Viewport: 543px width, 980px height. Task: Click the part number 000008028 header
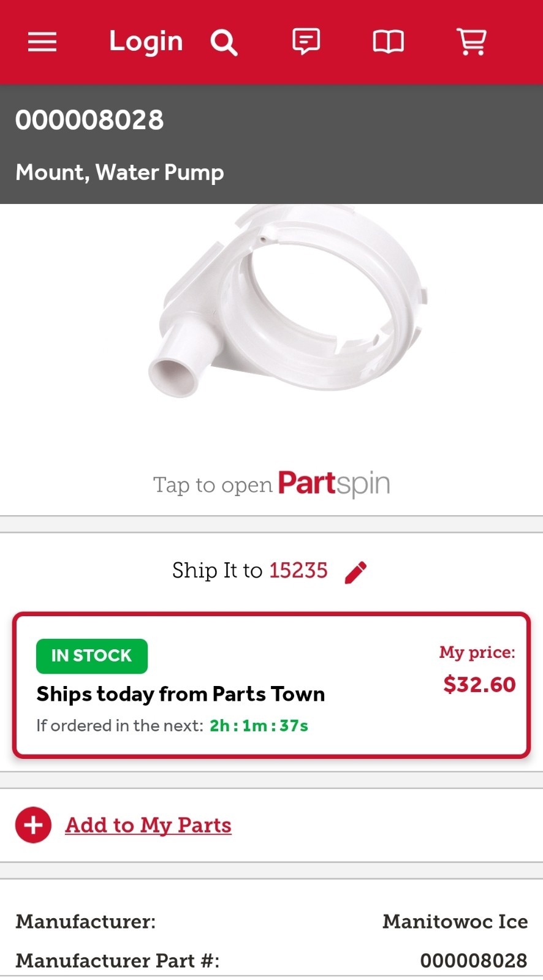(89, 120)
